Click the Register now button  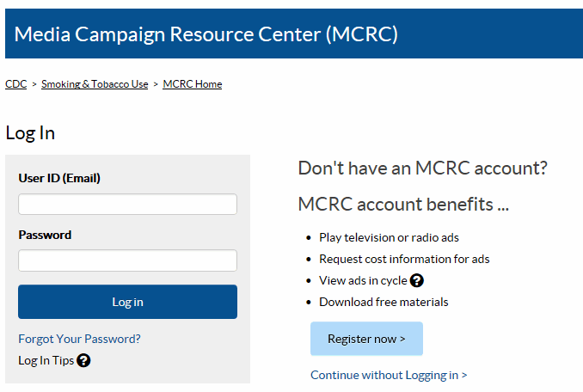[366, 339]
